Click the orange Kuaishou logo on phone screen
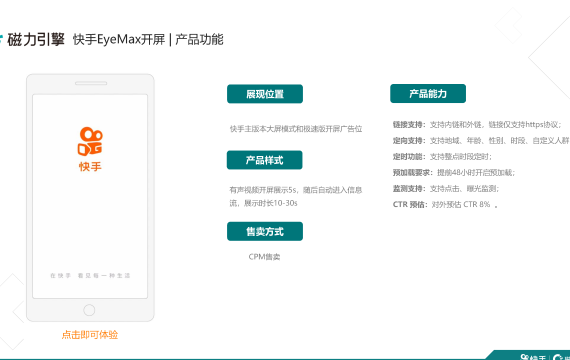 pyautogui.click(x=90, y=141)
